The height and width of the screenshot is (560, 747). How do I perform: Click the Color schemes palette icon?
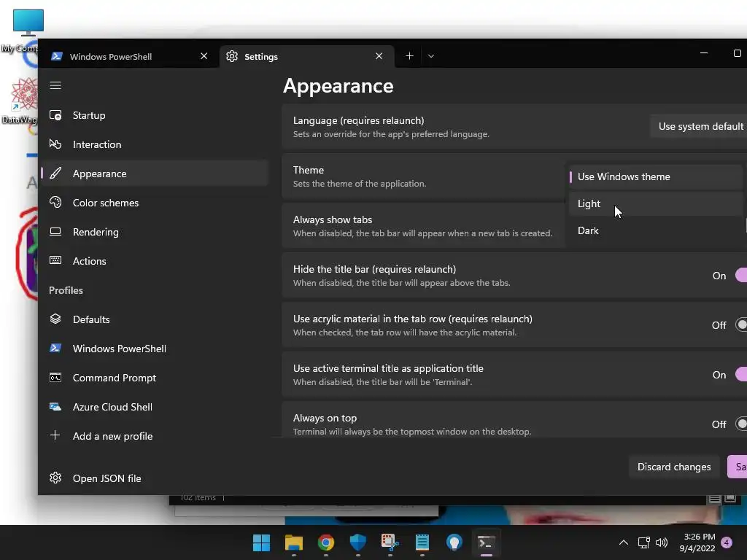tap(55, 203)
